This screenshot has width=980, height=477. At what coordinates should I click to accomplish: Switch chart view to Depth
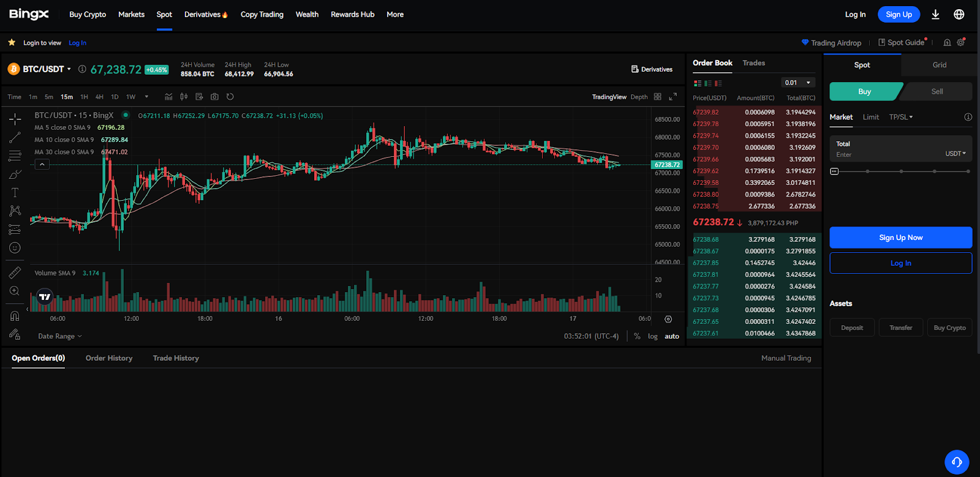click(639, 97)
